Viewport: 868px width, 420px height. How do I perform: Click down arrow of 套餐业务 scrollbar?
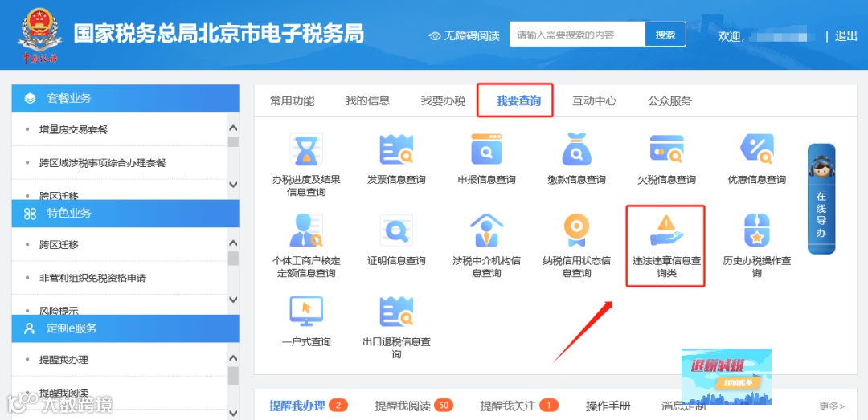pos(233,185)
